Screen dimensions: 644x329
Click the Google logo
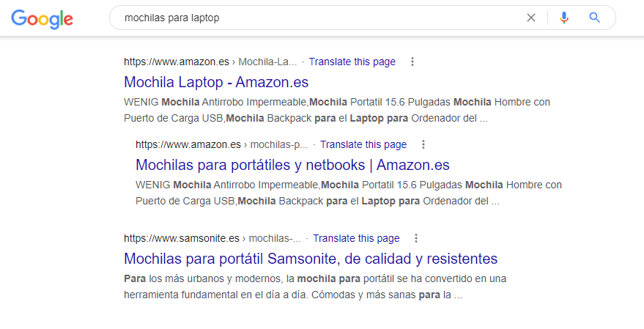(42, 18)
